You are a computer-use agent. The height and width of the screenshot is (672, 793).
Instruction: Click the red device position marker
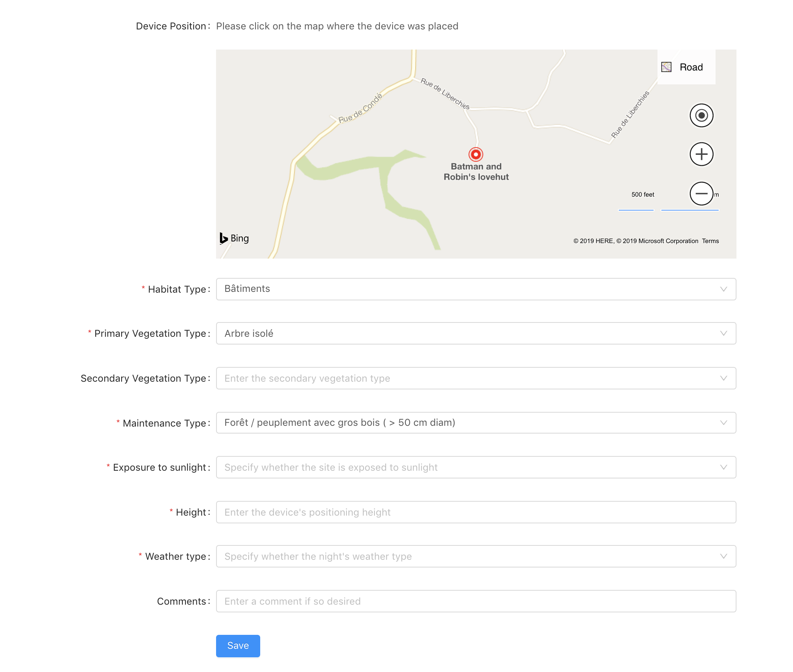(476, 154)
